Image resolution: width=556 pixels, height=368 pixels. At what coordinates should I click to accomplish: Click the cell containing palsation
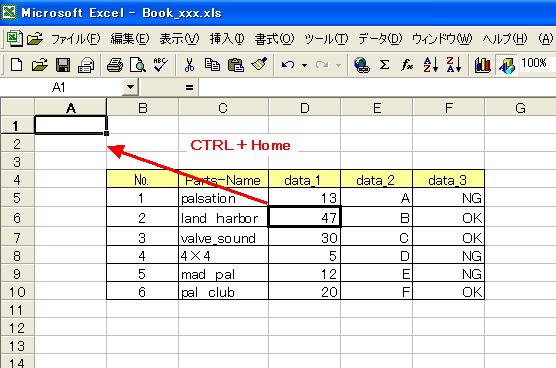(x=223, y=197)
